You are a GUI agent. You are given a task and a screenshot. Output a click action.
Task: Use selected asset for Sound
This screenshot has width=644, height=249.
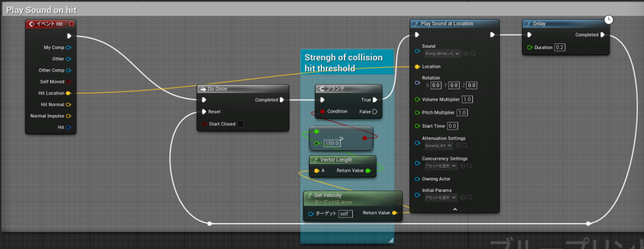point(466,53)
